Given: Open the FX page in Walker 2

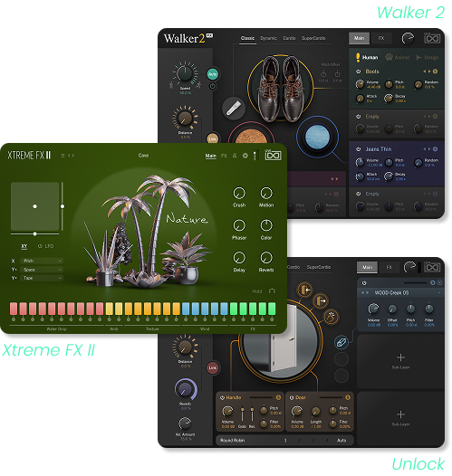Looking at the screenshot, I should [x=381, y=38].
